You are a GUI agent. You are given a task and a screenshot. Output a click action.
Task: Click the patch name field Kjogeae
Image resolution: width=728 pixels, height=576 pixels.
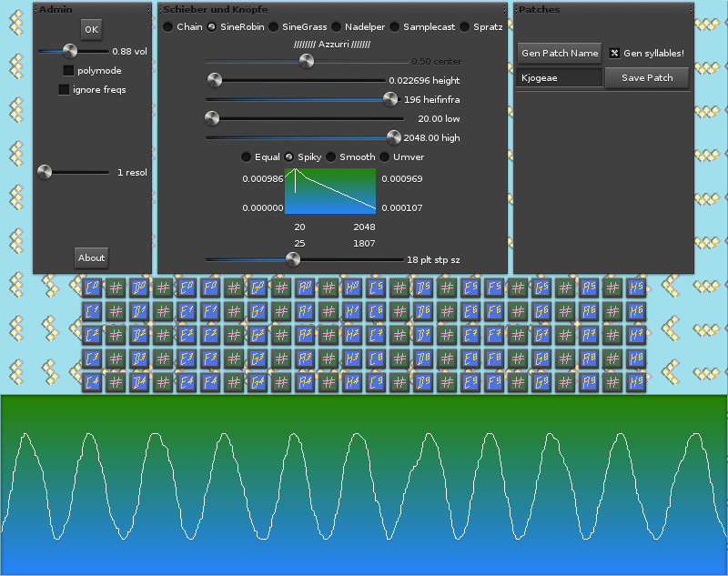(x=559, y=78)
